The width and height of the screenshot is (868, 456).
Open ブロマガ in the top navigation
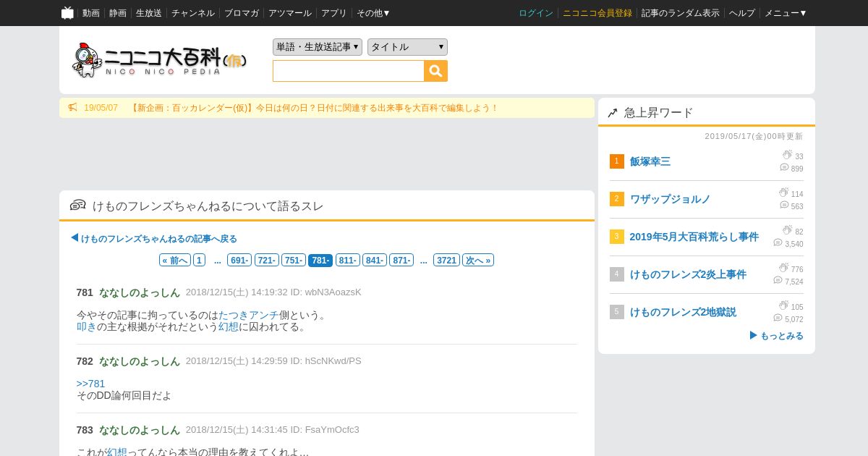[242, 13]
